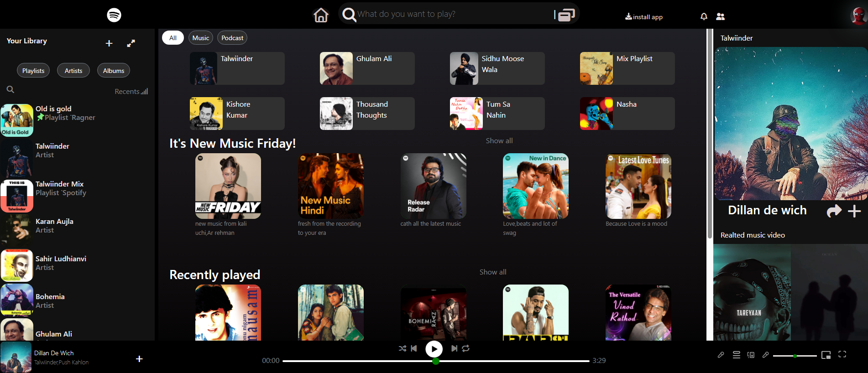The height and width of the screenshot is (373, 868).
Task: Open the Kishore Kumar card
Action: pyautogui.click(x=237, y=114)
